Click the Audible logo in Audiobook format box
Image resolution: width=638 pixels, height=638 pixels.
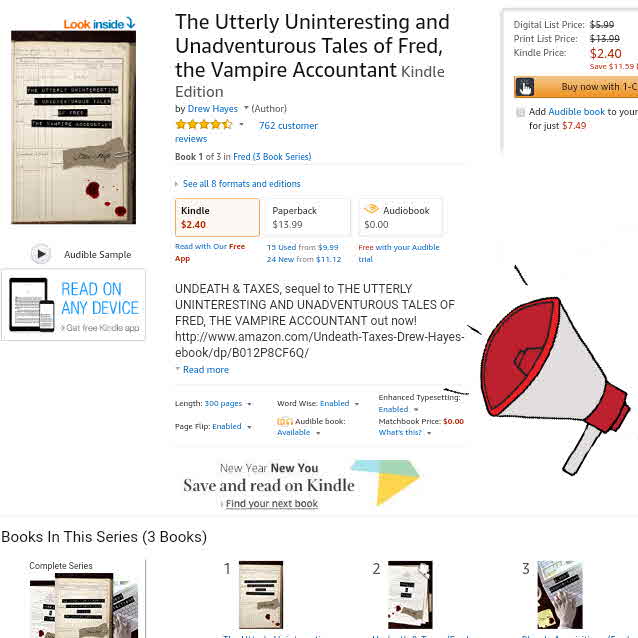[x=371, y=209]
